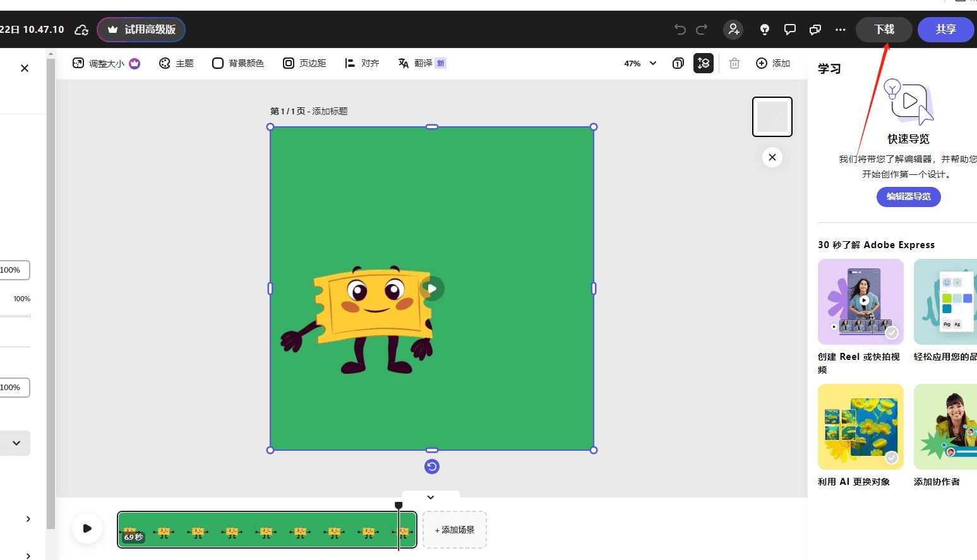Click the undo arrow icon
Image resolution: width=977 pixels, height=560 pixels.
click(680, 29)
